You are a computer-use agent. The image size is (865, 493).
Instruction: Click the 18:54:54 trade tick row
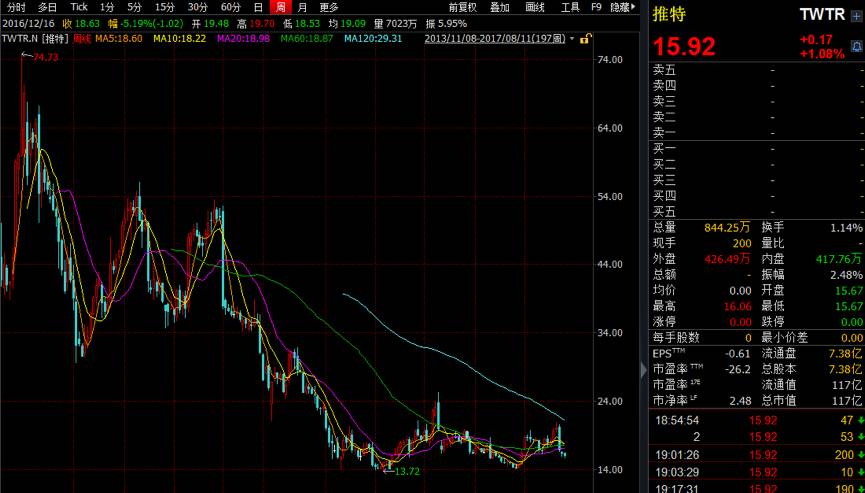(x=757, y=421)
